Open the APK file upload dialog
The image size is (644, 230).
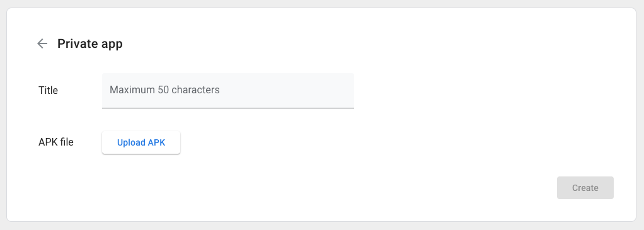[141, 142]
